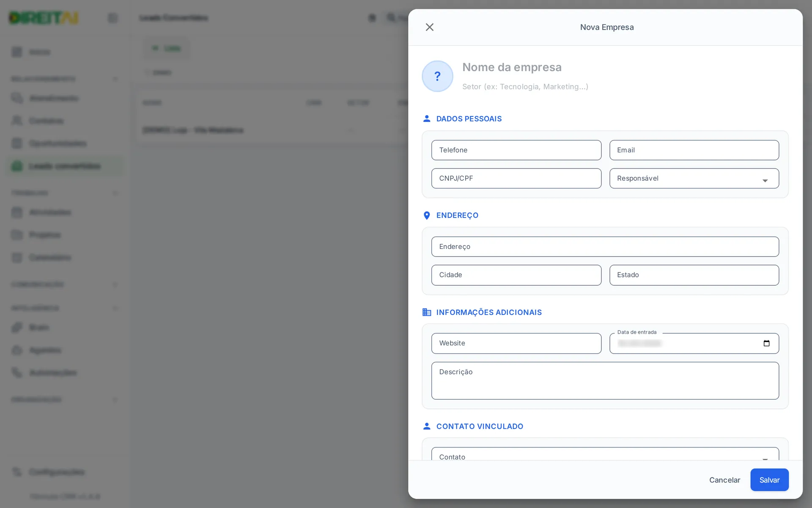The image size is (812, 508).
Task: Toggle the Comunicação sidebar section chevron
Action: (x=115, y=284)
